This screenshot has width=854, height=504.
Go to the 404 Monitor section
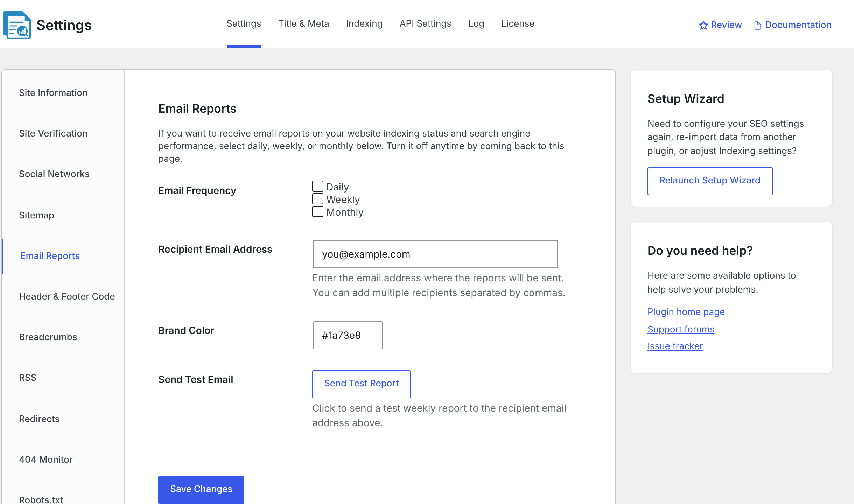tap(46, 460)
